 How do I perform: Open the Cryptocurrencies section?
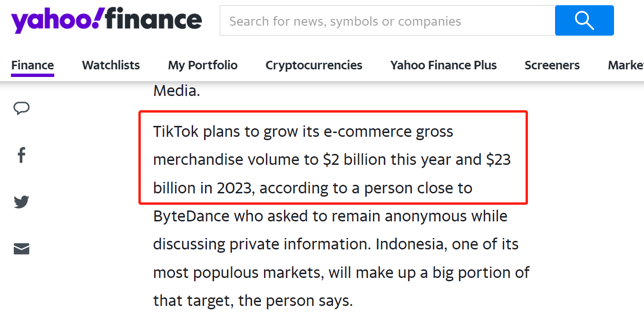click(x=314, y=65)
